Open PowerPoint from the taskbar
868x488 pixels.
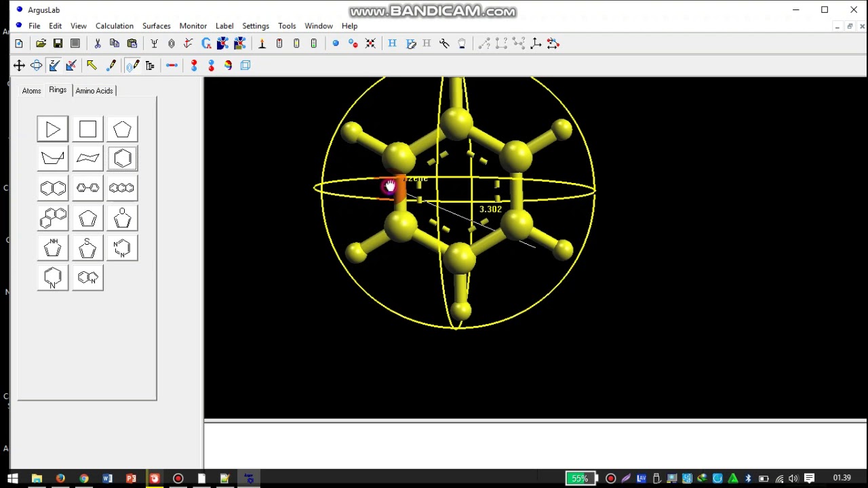131,479
